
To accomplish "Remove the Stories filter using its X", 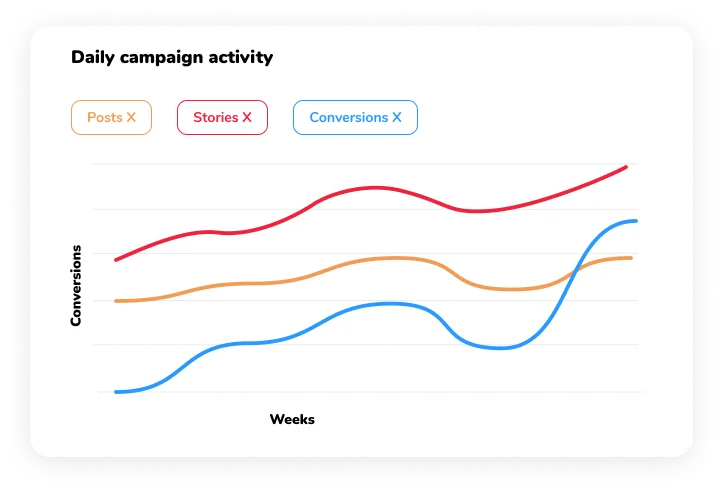I will coord(247,118).
